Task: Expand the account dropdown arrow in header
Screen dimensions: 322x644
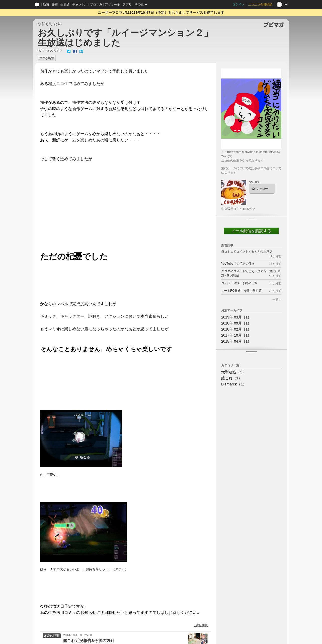Action: 286,5
